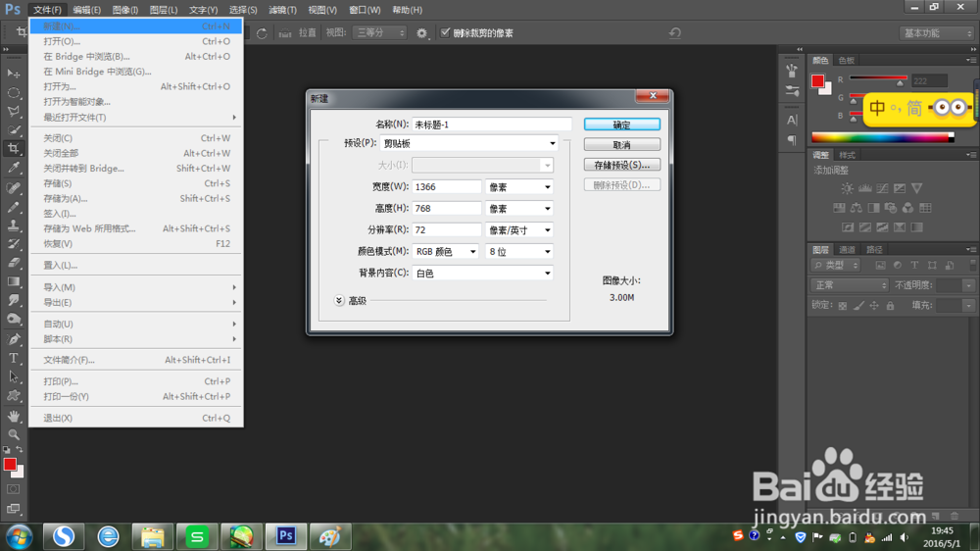Click the Save Preset button

[622, 165]
